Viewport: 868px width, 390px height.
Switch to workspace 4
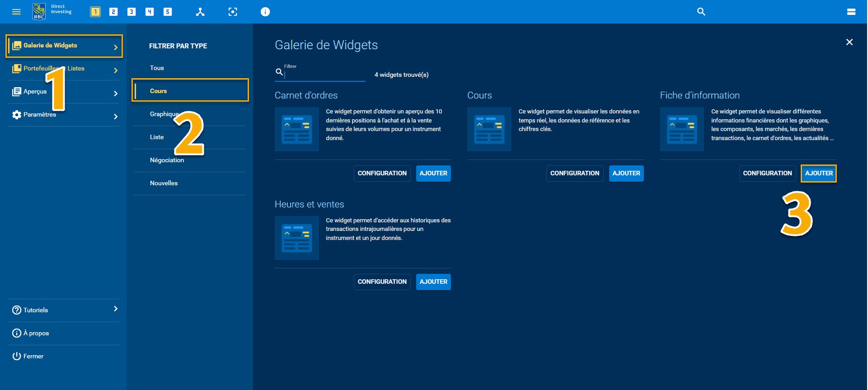[150, 12]
